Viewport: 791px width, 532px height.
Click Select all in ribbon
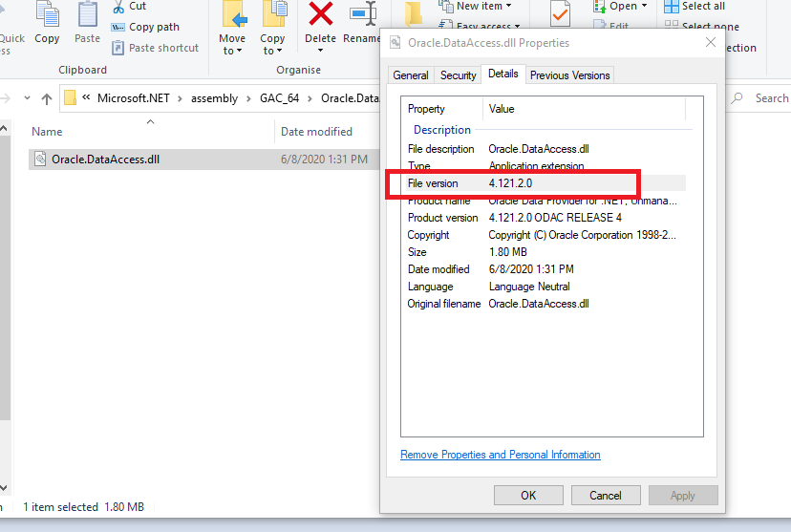point(695,6)
